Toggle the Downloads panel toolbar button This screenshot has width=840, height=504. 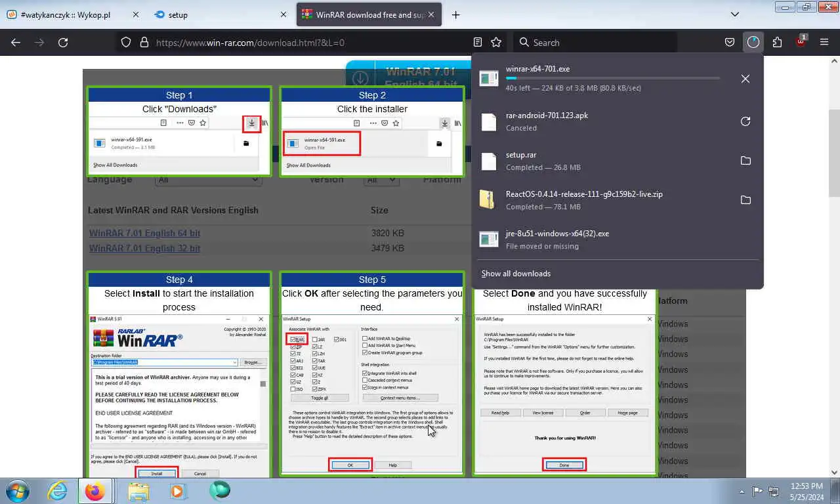tap(753, 42)
